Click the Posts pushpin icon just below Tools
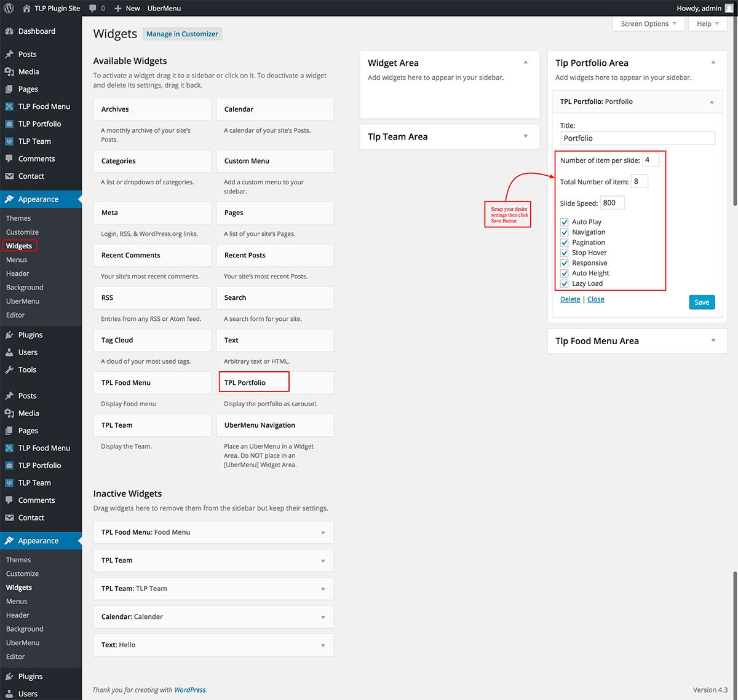 tap(9, 396)
